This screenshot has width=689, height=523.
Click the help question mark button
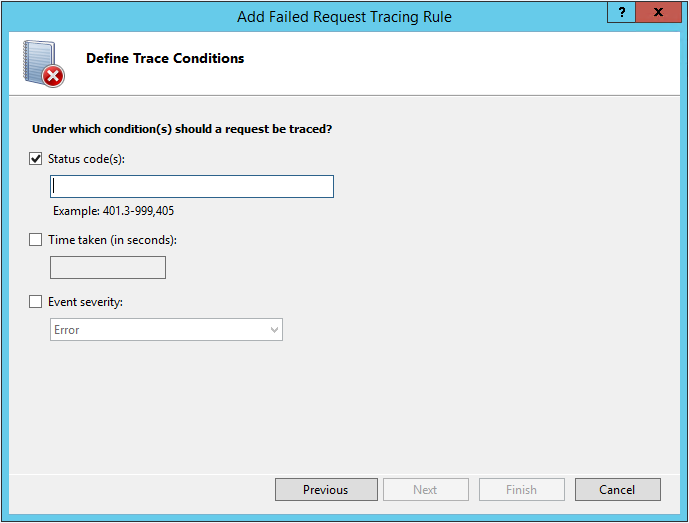(621, 12)
